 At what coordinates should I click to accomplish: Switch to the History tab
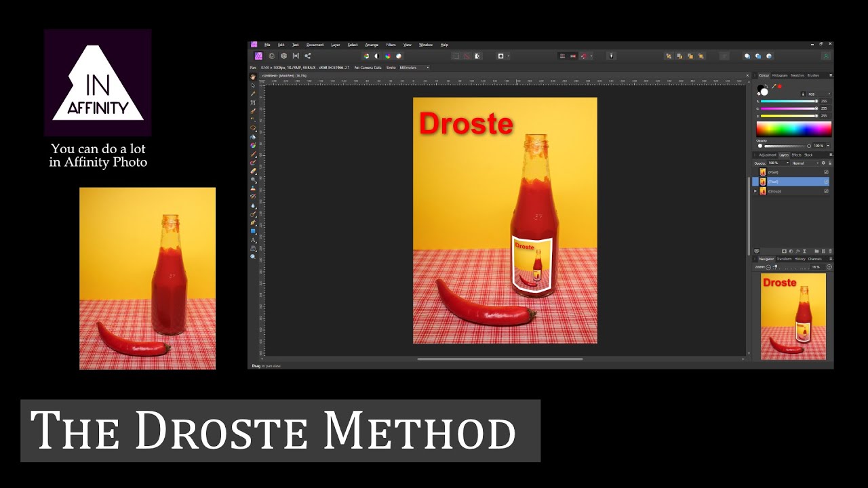tap(800, 259)
